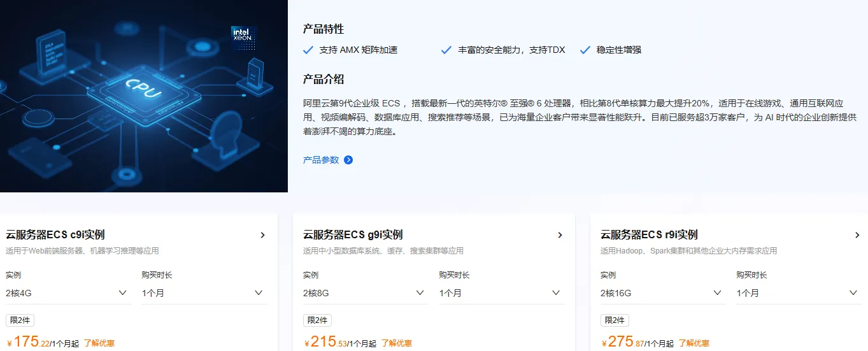Open 实例 dropdown showing 2核16G
This screenshot has height=351, width=868.
(x=663, y=293)
